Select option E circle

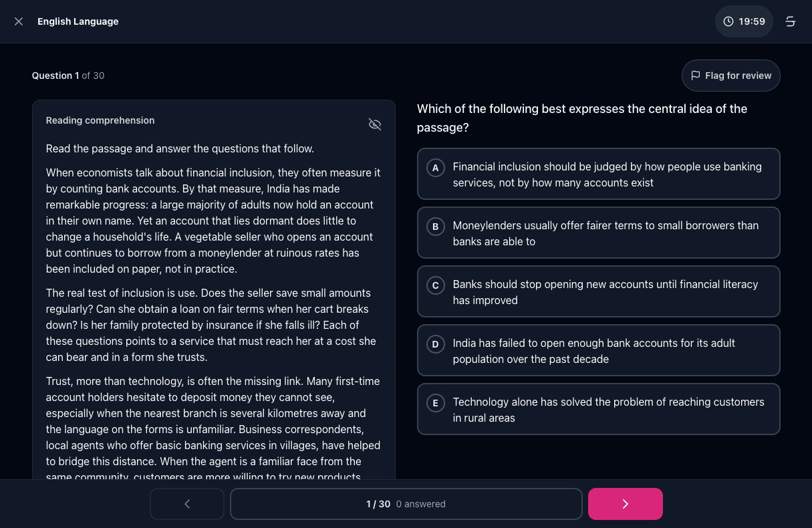pyautogui.click(x=436, y=403)
